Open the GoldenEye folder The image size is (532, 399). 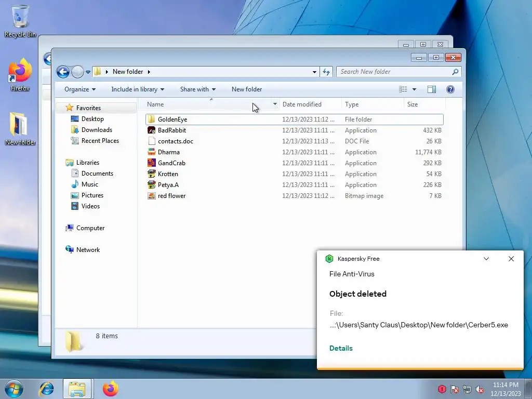[x=294, y=119]
